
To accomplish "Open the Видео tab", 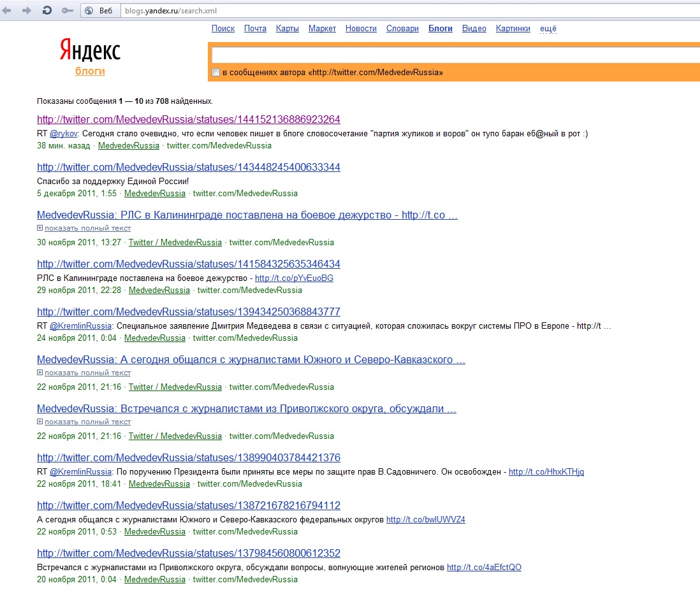I will click(x=474, y=29).
